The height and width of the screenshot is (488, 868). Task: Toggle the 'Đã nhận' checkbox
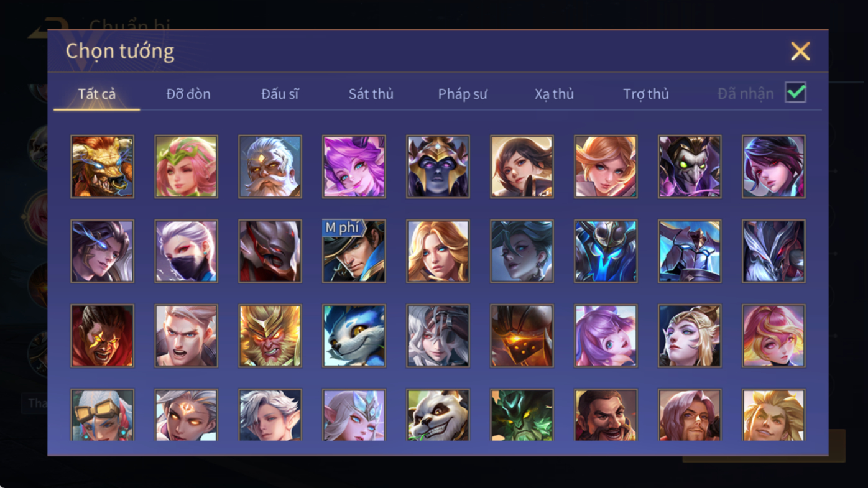(x=795, y=93)
